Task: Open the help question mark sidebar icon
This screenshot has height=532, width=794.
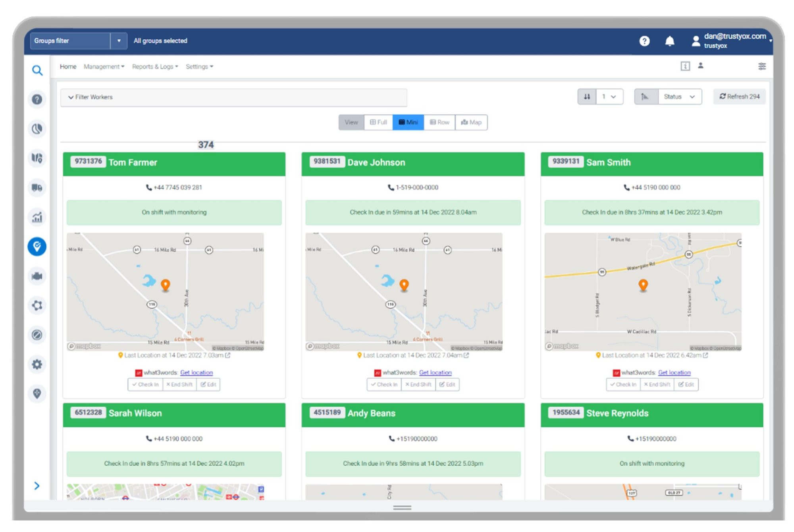Action: (x=37, y=99)
